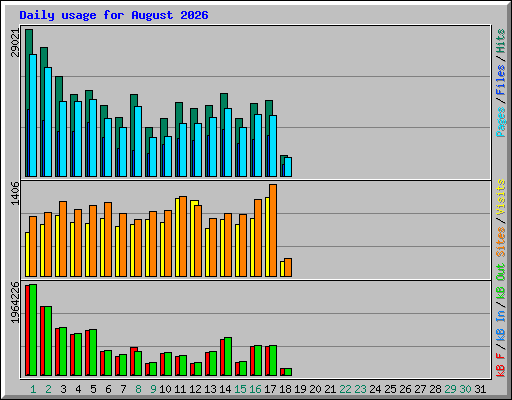Screen dimensions: 512x400
Task: Click day 8 on the x-axis
Action: [138, 389]
